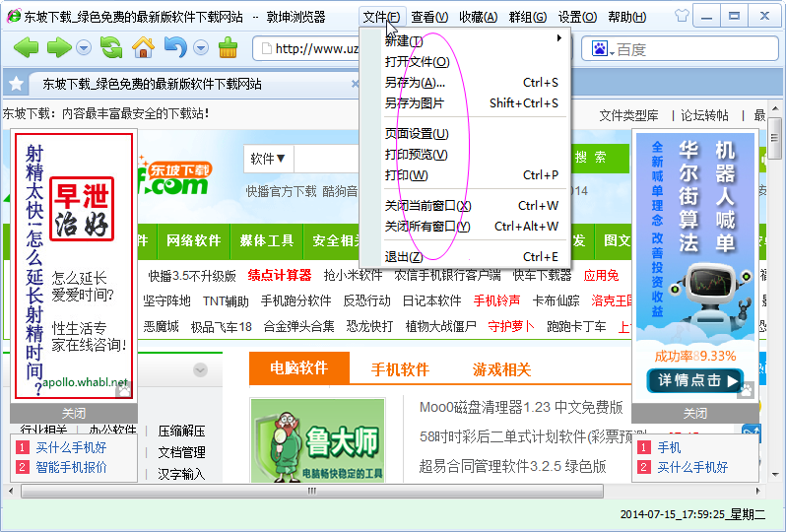Click the 鲁大师 thumbnail image
This screenshot has width=786, height=532.
[x=318, y=440]
